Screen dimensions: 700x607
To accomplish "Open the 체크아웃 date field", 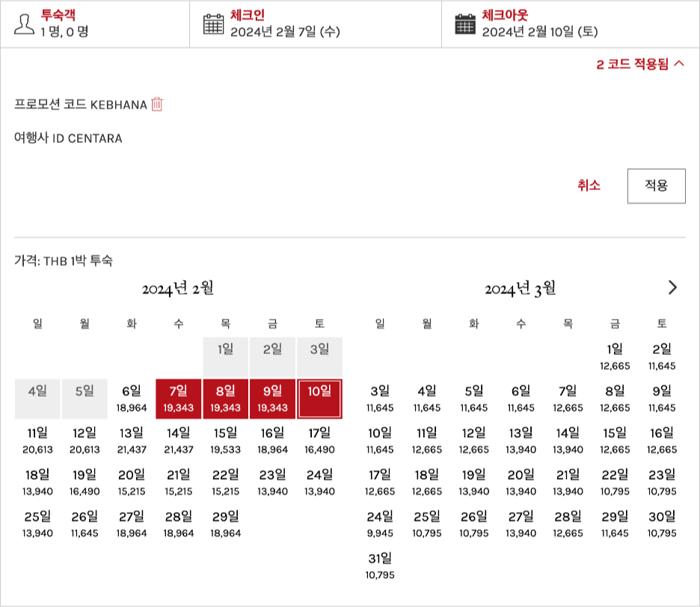I will point(570,24).
